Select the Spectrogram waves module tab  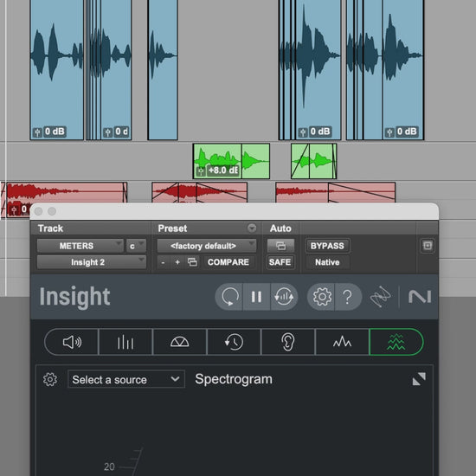click(396, 342)
